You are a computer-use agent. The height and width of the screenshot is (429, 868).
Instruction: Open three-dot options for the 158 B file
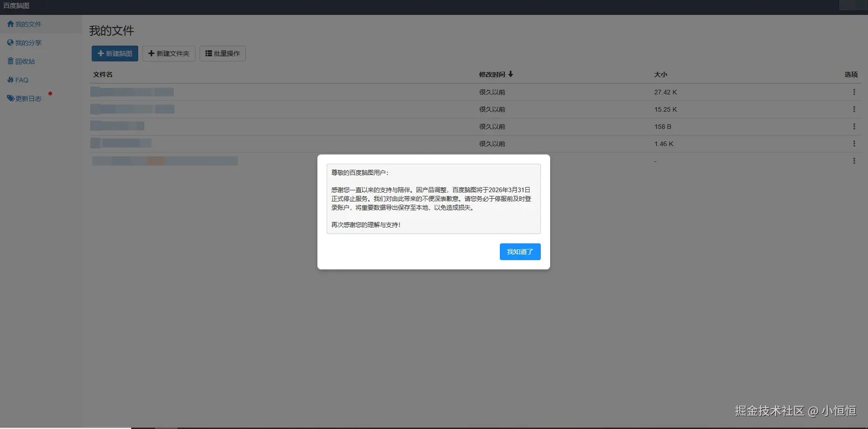point(855,126)
